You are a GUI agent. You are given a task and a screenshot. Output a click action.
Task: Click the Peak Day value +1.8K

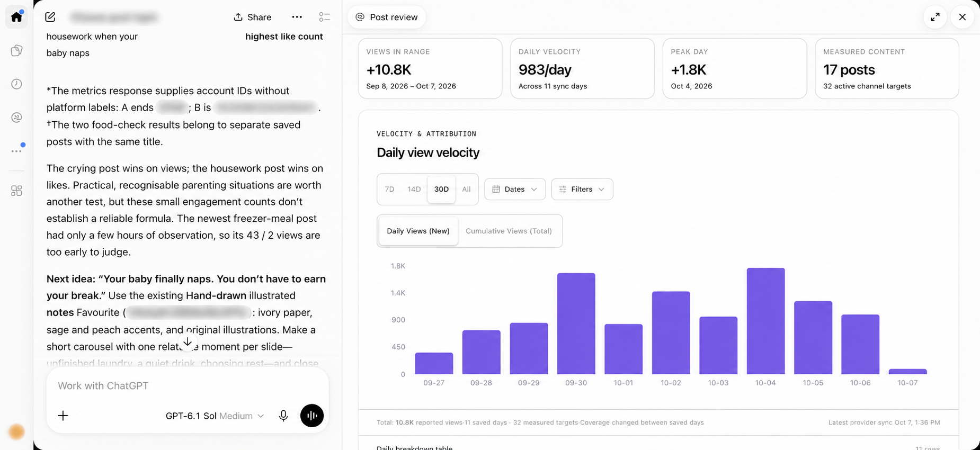click(x=689, y=70)
